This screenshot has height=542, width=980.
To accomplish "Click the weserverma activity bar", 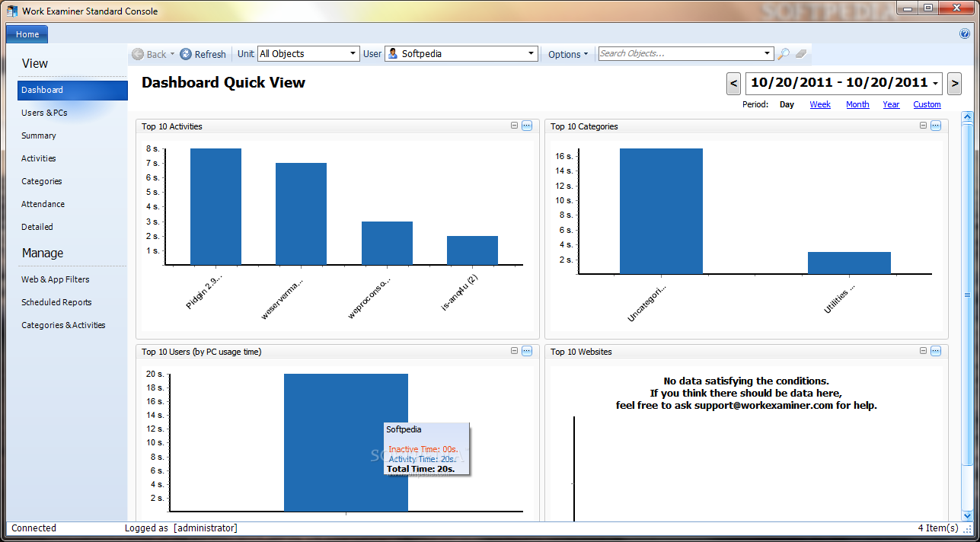I will (x=301, y=214).
